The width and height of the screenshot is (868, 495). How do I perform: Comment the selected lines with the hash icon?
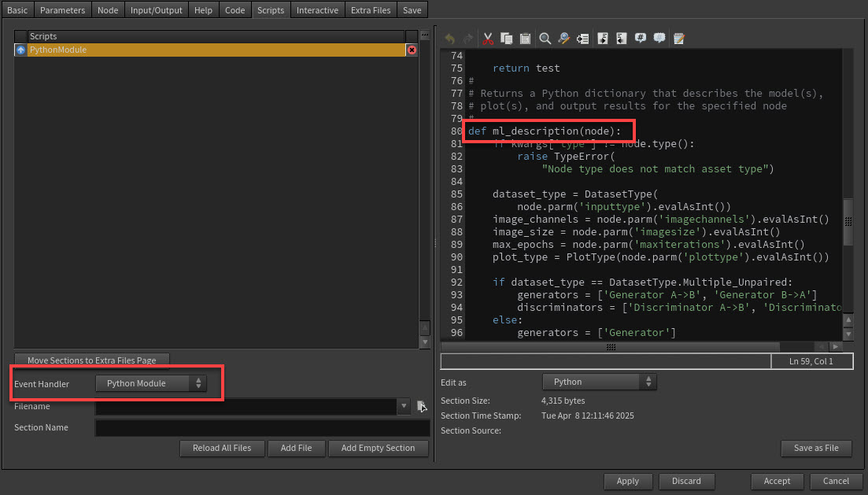point(641,39)
